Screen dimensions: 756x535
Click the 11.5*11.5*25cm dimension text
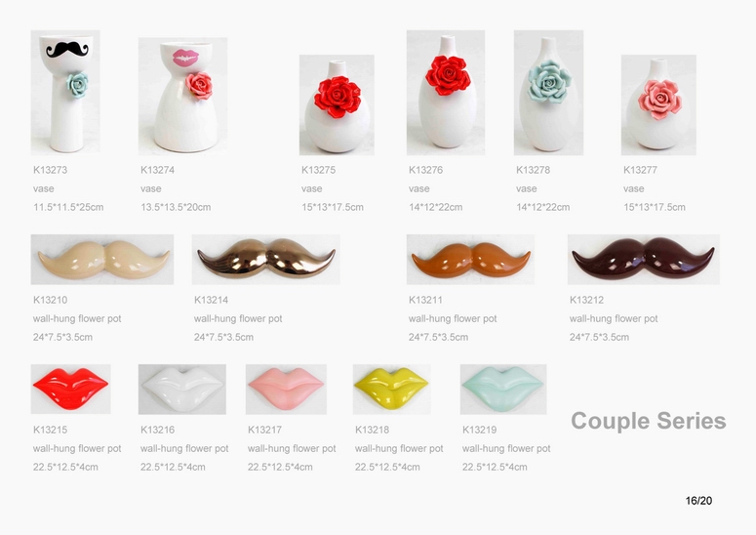(68, 207)
